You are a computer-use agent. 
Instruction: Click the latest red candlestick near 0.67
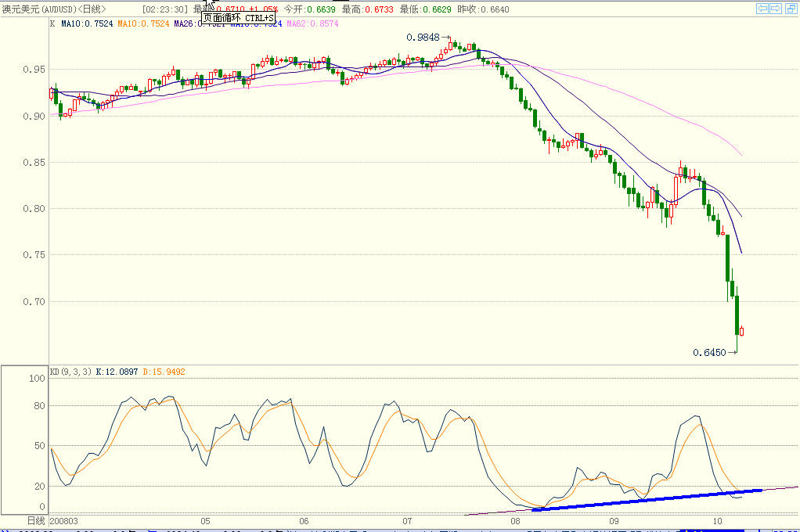coord(741,332)
